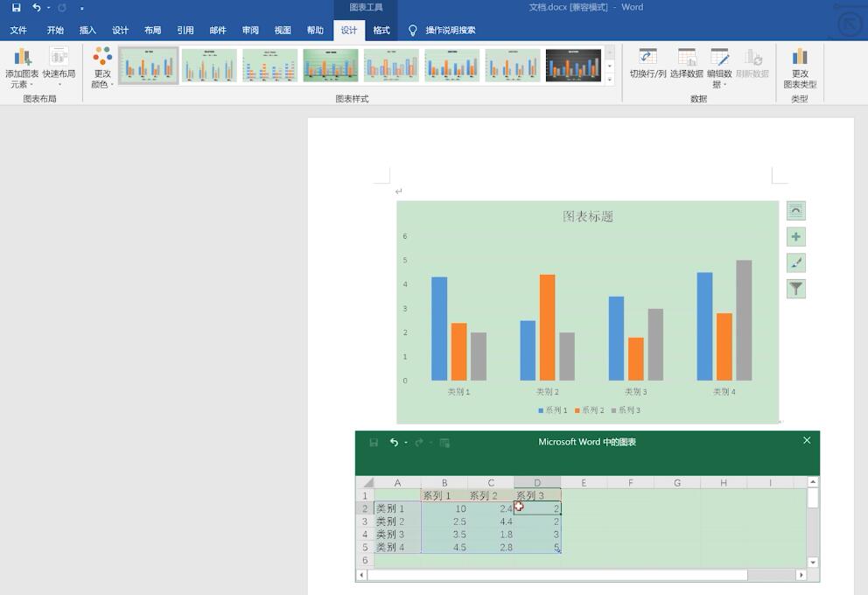Select the gray bar above 类别 4
868x595 pixels.
tap(744, 320)
